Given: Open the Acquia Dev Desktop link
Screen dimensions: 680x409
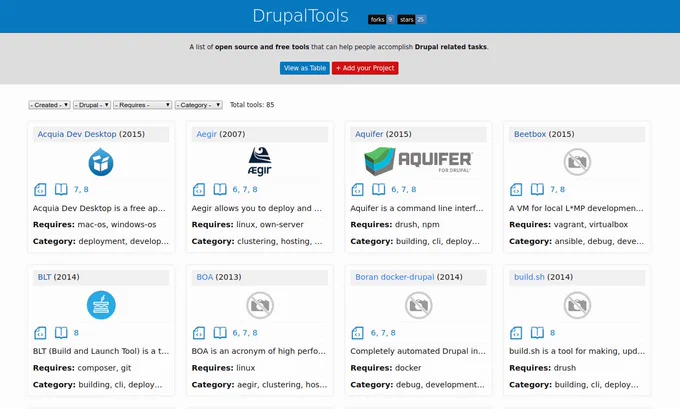Looking at the screenshot, I should (x=77, y=134).
